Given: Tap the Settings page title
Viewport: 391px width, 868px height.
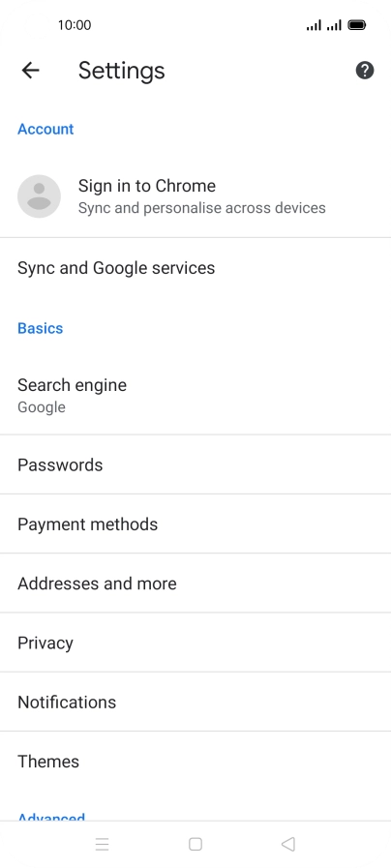Looking at the screenshot, I should tap(121, 71).
